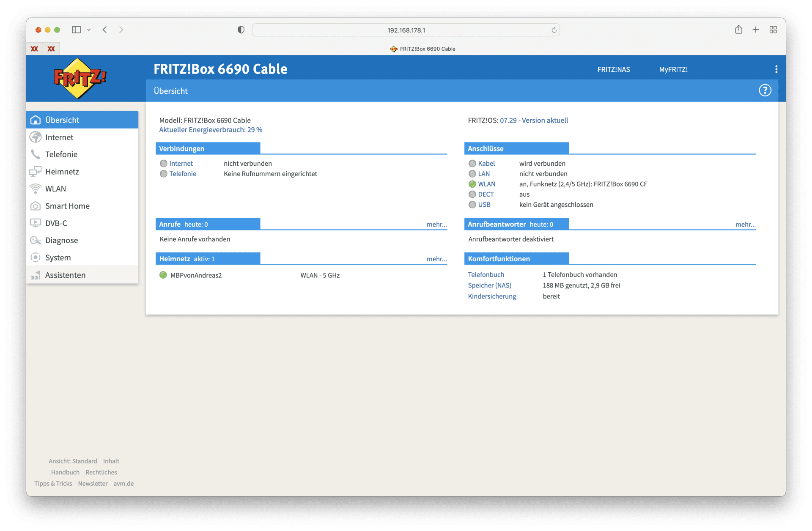
Task: Open Übersicht menu item
Action: point(82,120)
